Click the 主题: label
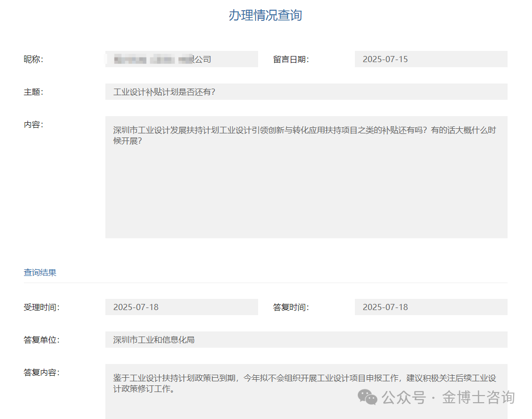This screenshot has width=532, height=419. pos(33,92)
